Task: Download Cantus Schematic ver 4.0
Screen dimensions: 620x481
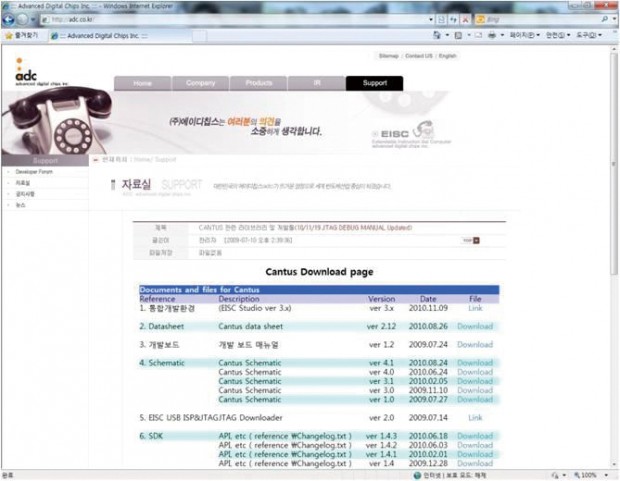Action: point(475,372)
